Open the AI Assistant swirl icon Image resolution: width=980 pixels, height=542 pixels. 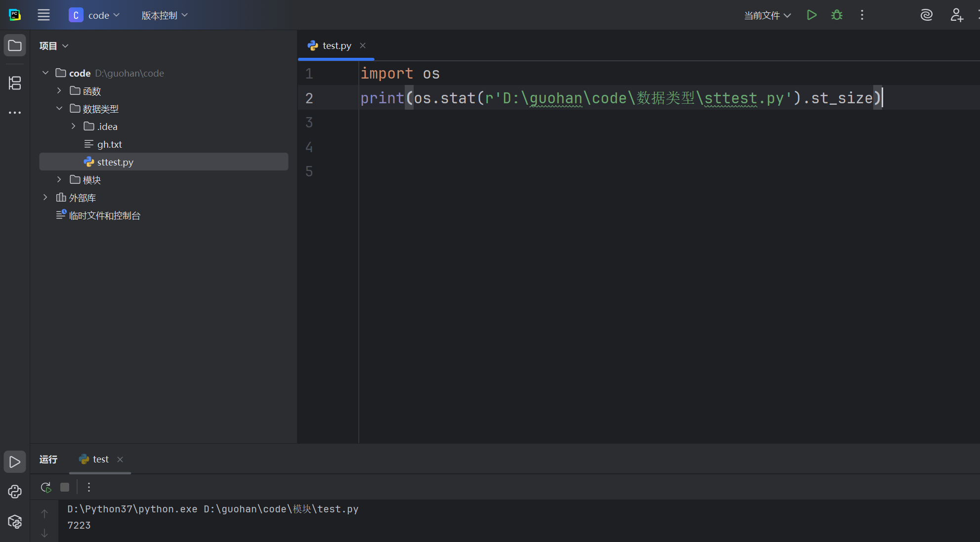click(x=926, y=15)
